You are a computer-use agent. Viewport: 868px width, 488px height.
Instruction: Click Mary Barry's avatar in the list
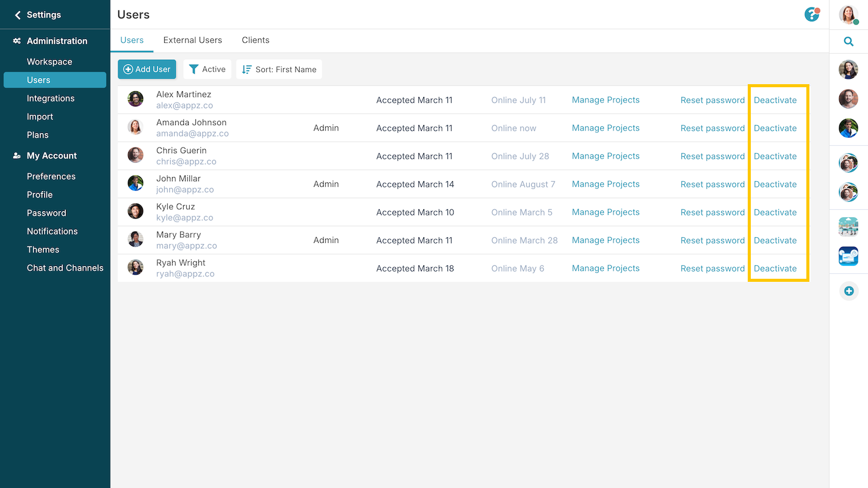tap(136, 239)
